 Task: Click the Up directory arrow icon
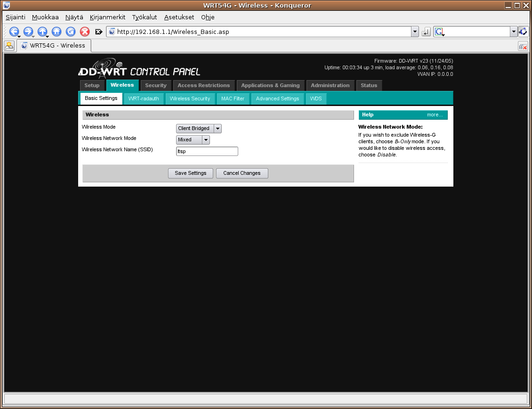pyautogui.click(x=42, y=32)
